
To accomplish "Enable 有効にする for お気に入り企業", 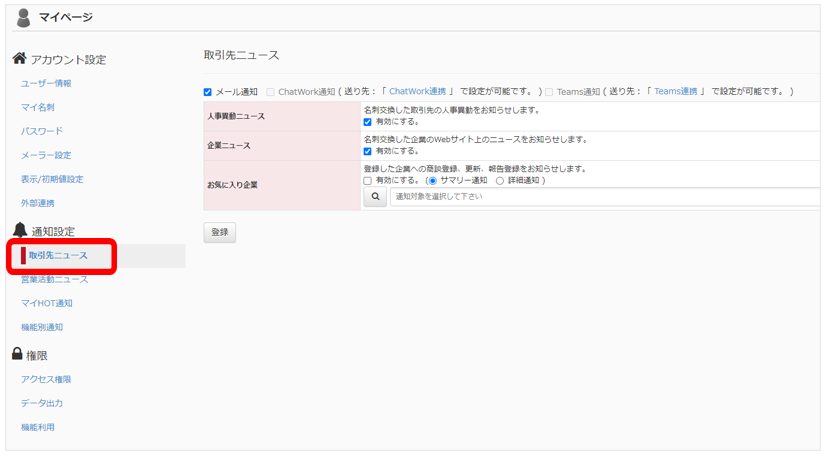I will pyautogui.click(x=367, y=181).
